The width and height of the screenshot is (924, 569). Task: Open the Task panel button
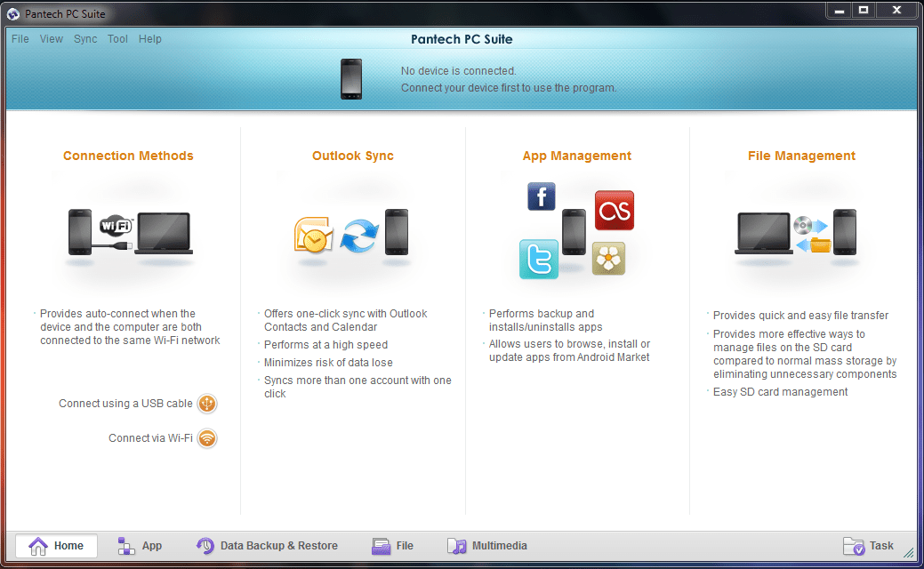[x=868, y=546]
